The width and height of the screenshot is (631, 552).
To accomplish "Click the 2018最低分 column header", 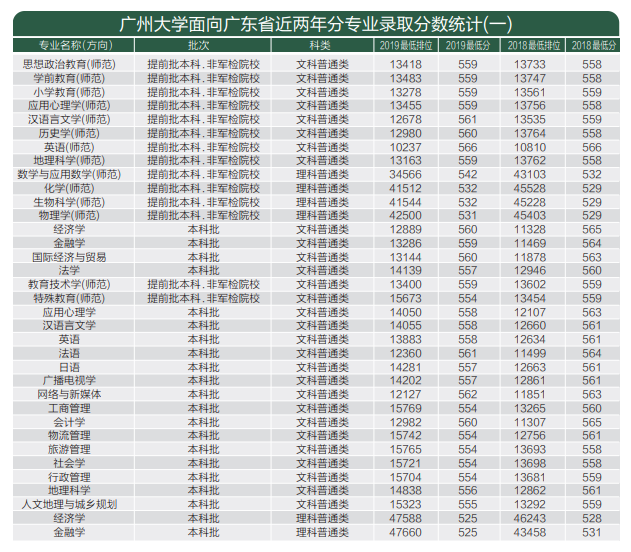I will pos(593,45).
